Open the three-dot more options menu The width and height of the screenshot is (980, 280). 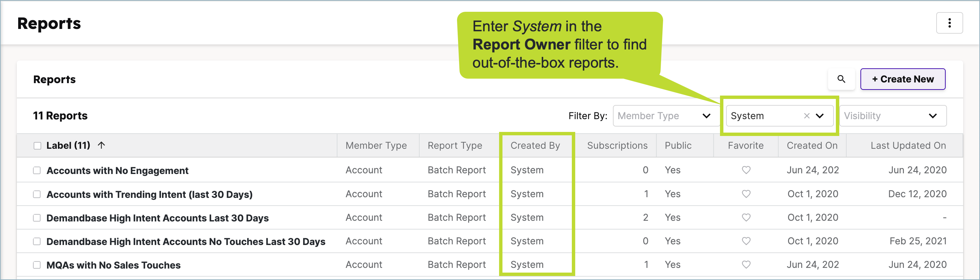tap(949, 23)
